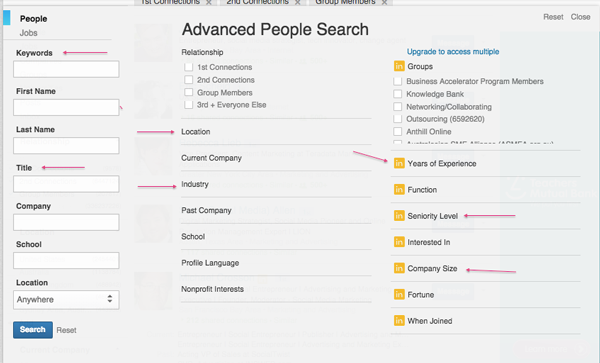Enable the Group Members relationship filter
600x363 pixels.
click(188, 92)
